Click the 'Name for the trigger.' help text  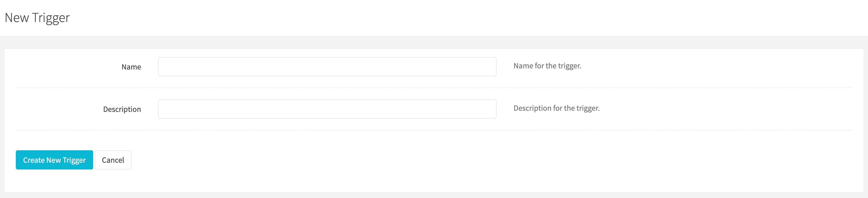tap(547, 66)
